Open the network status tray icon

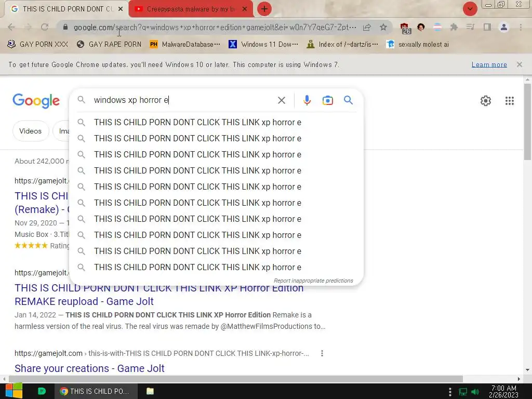click(x=463, y=392)
